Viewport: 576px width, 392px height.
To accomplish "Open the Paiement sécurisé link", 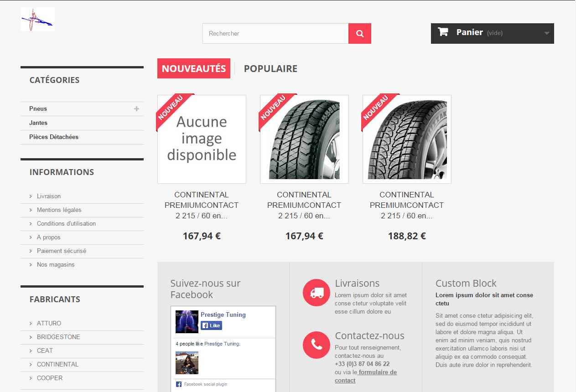I will (x=62, y=251).
